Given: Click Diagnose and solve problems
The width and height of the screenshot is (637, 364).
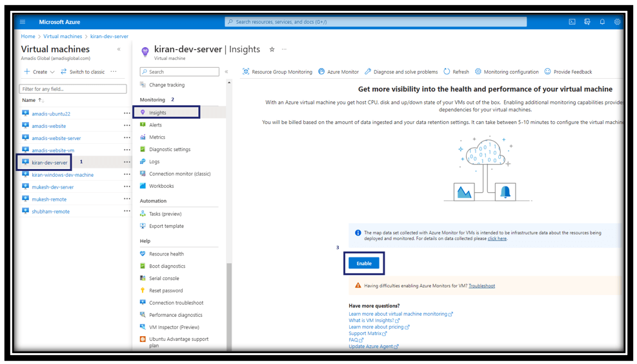Looking at the screenshot, I should point(401,72).
